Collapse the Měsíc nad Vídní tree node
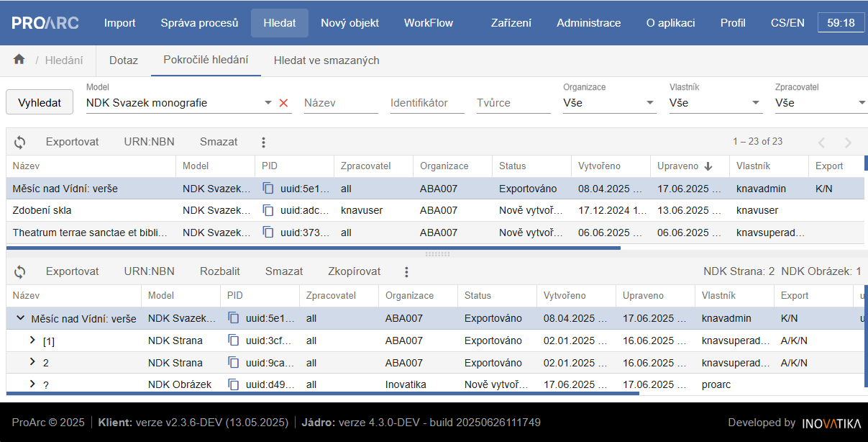Screen dimensions: 868x442 [x=19, y=317]
